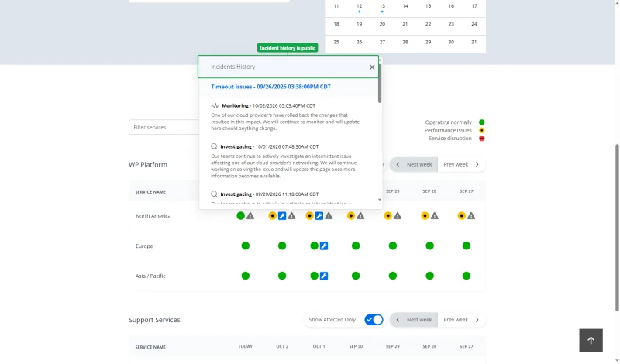620x364 pixels.
Task: Click the Europe service name
Action: [x=144, y=246]
